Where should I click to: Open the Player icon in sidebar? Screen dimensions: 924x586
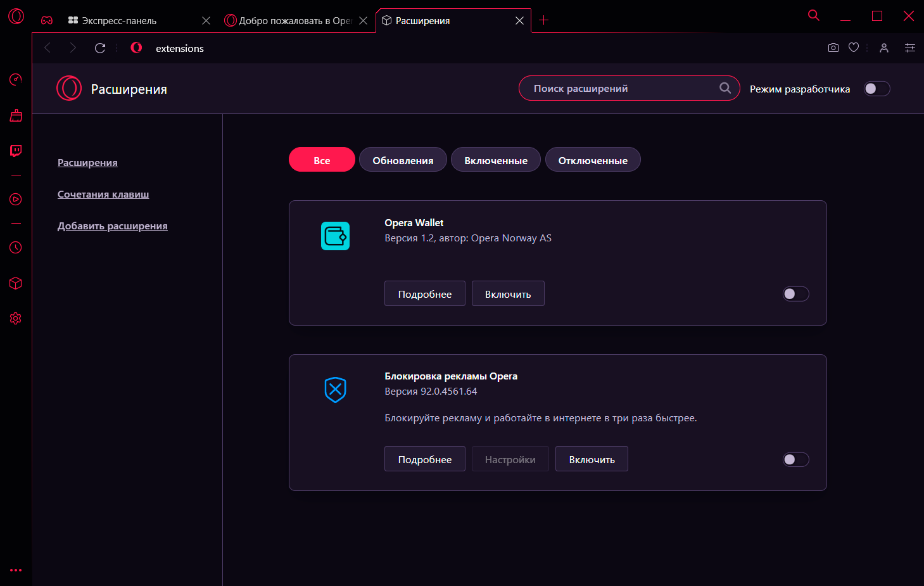pyautogui.click(x=16, y=200)
